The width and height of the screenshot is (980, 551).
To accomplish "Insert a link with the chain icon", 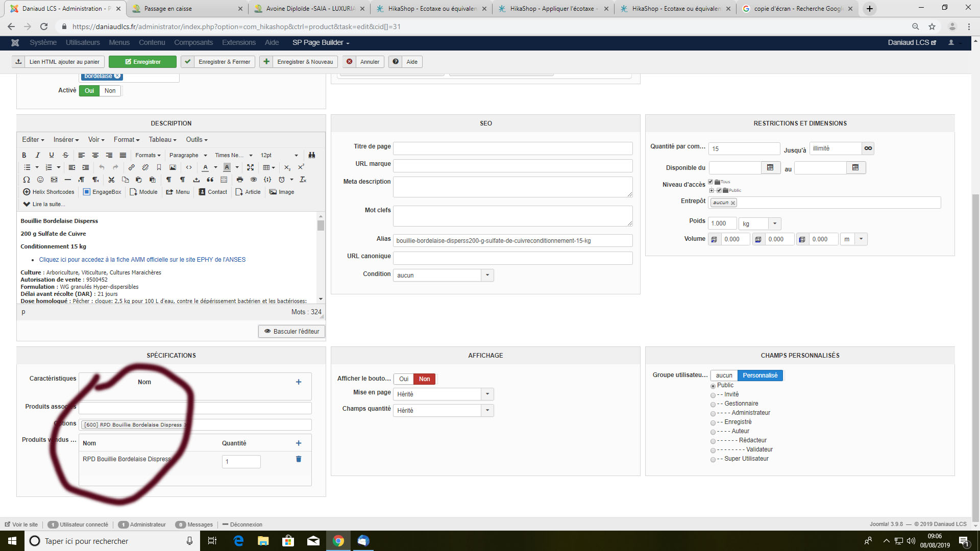I will pyautogui.click(x=131, y=167).
